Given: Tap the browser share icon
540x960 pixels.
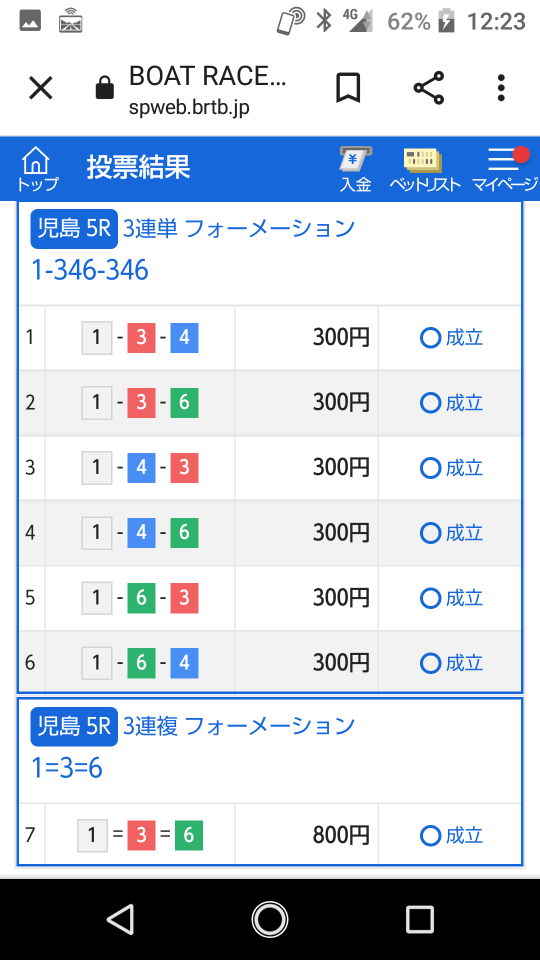Looking at the screenshot, I should click(429, 88).
